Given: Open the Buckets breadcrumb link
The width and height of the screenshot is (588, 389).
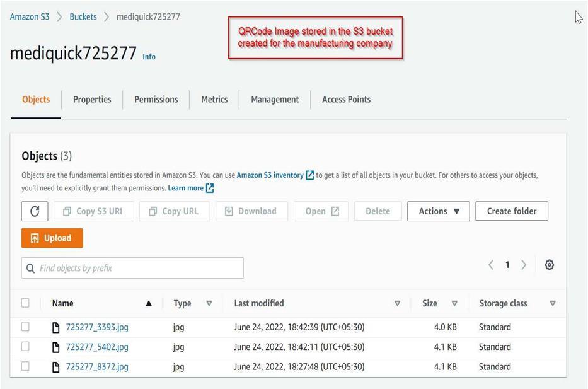Looking at the screenshot, I should (x=83, y=16).
